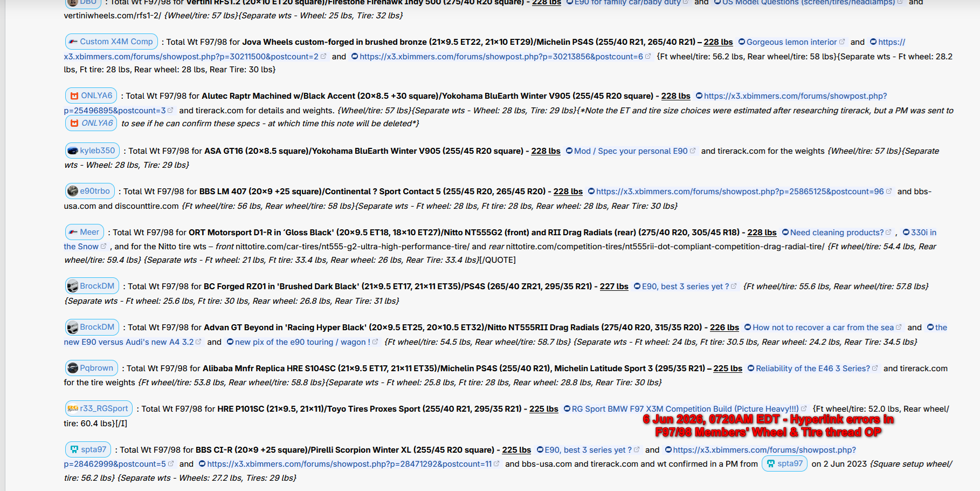Image resolution: width=980 pixels, height=491 pixels.
Task: Click the external-link icon after "Gorgeous lemon interior"
Action: [843, 42]
